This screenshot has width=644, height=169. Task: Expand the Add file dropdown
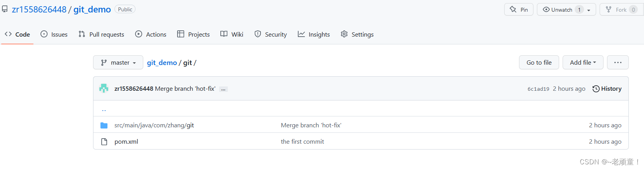[x=583, y=62]
